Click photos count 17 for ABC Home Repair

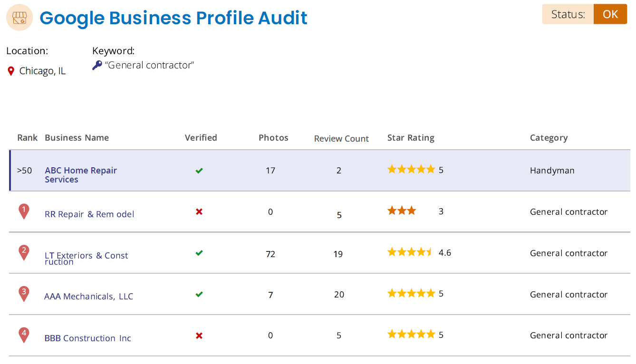point(270,171)
